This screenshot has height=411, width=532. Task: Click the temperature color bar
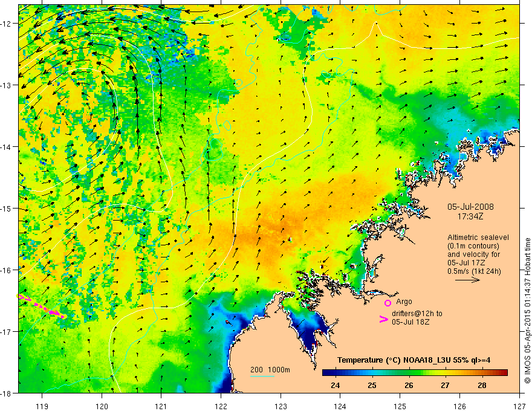(x=415, y=373)
